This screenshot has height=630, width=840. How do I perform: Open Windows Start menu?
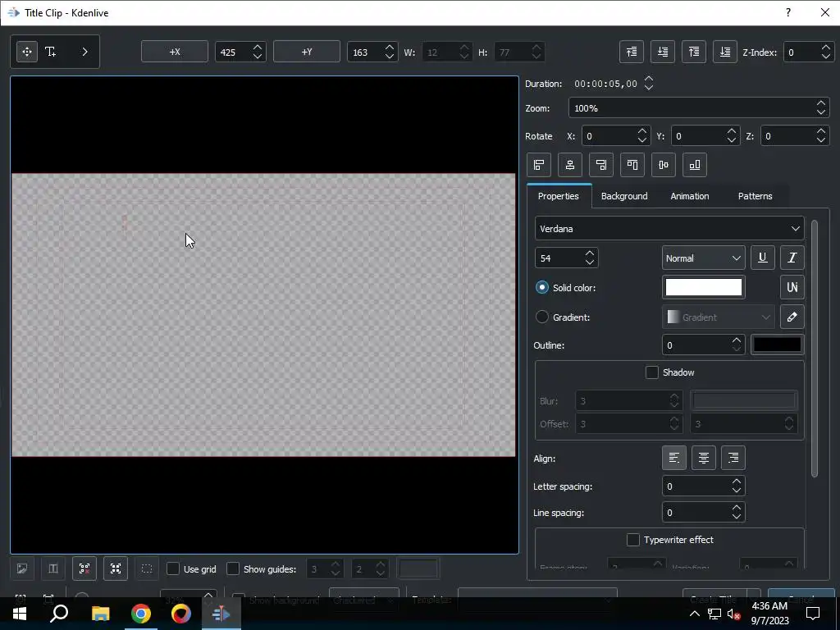click(20, 614)
